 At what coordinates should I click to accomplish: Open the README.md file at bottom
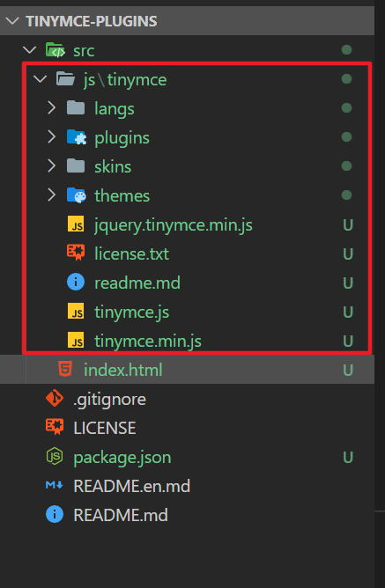121,515
